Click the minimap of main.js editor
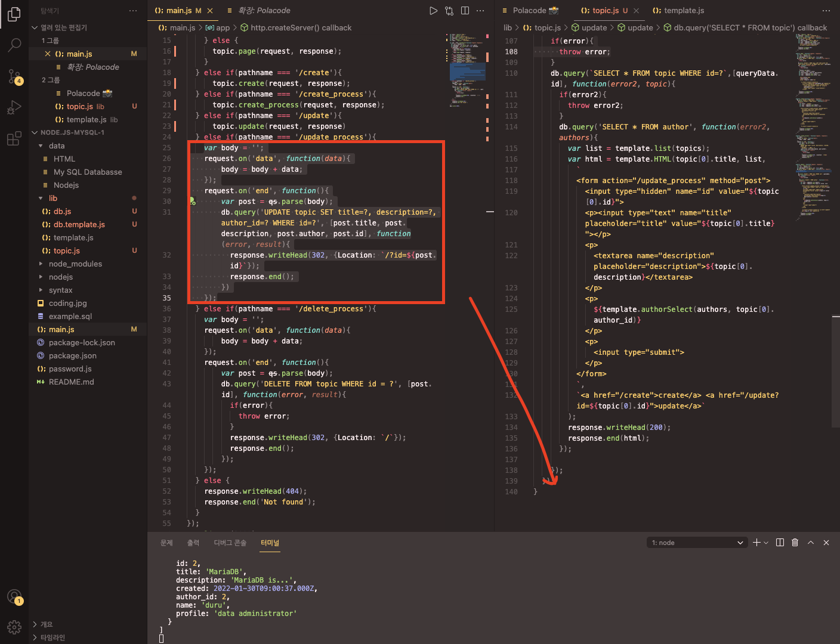This screenshot has height=644, width=840. [x=467, y=70]
